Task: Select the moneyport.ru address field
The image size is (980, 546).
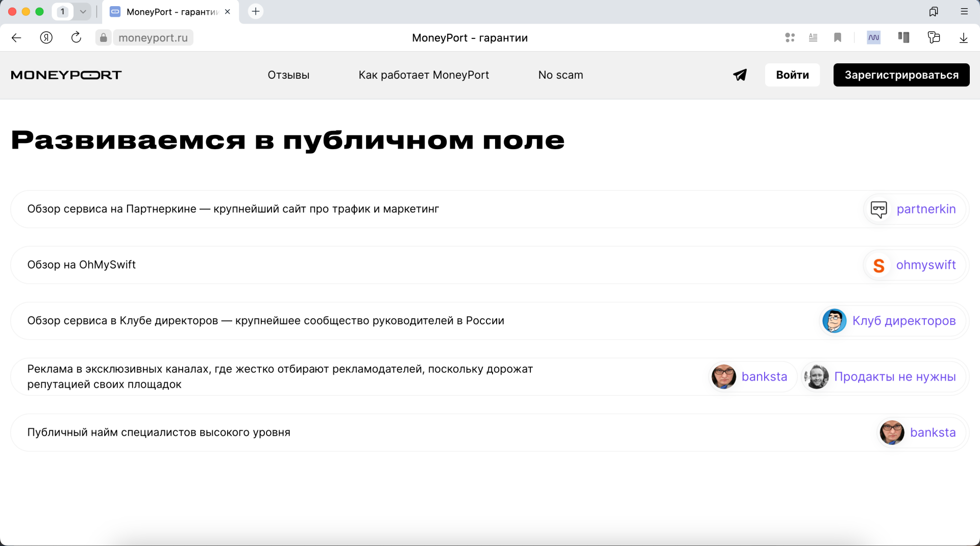Action: click(153, 38)
